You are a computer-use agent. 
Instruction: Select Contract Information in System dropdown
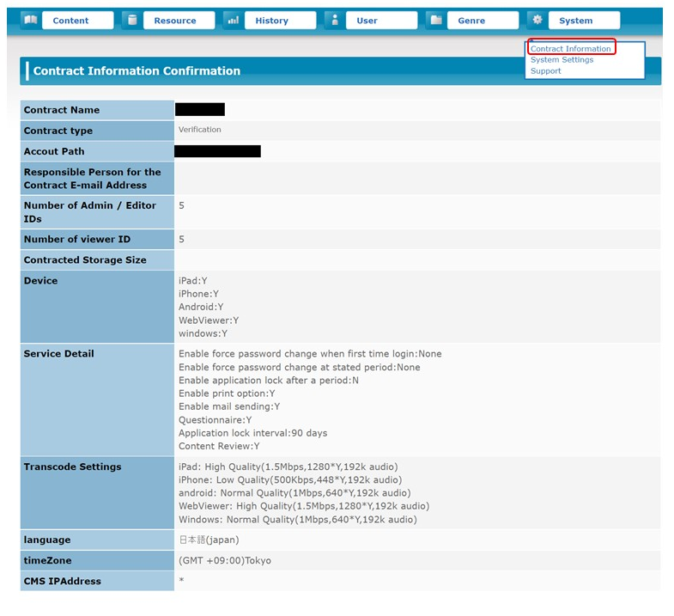570,49
